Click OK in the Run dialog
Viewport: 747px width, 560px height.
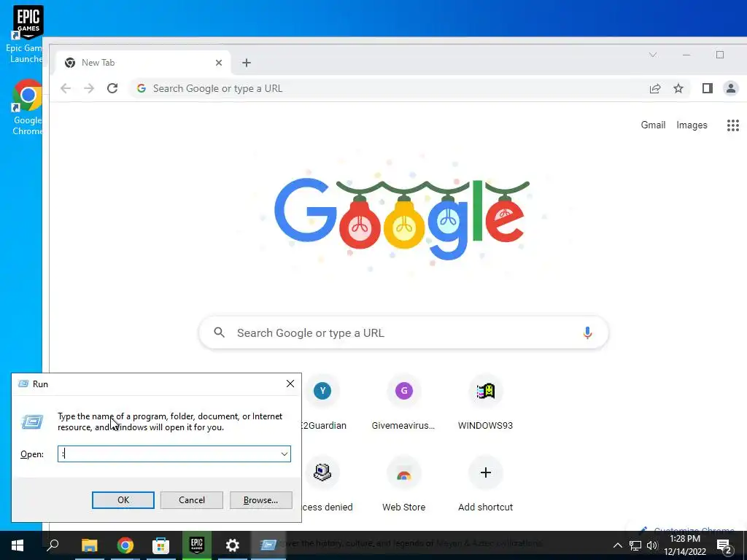123,500
